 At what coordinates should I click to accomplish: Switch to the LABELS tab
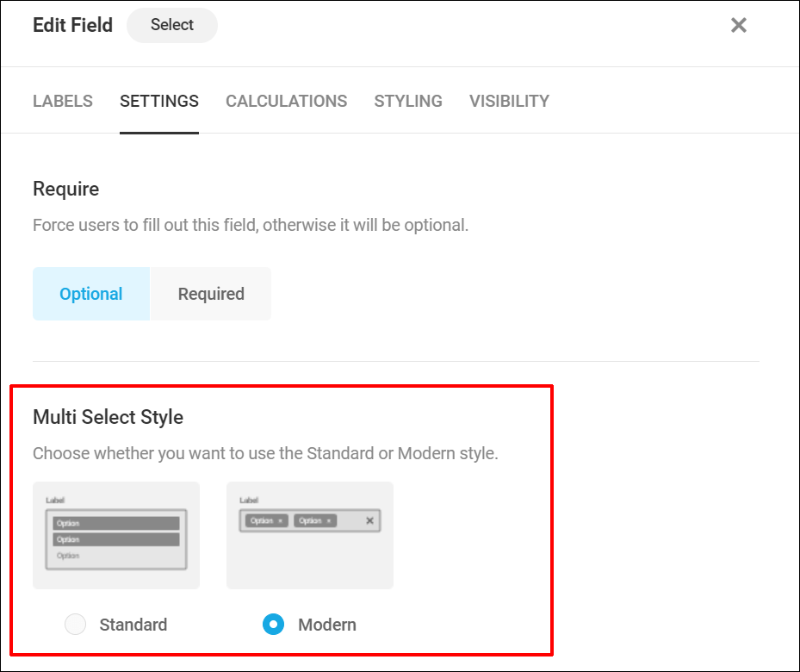coord(62,101)
